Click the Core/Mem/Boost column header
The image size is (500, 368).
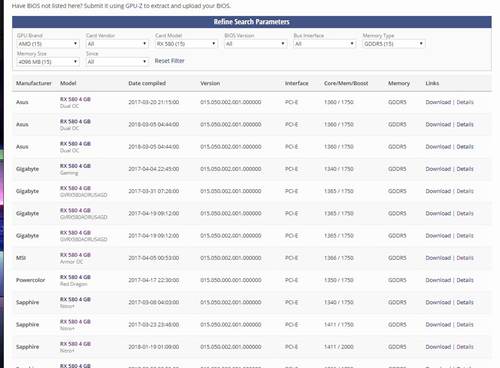[346, 83]
